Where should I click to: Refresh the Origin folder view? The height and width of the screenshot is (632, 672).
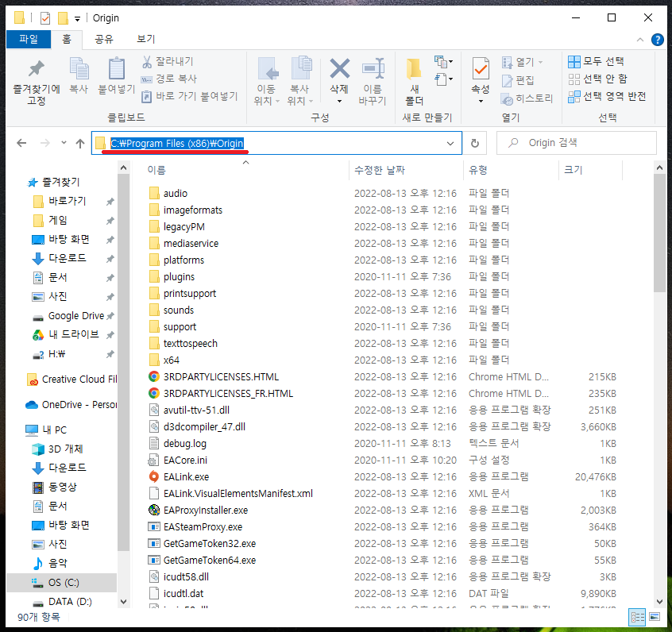(475, 143)
